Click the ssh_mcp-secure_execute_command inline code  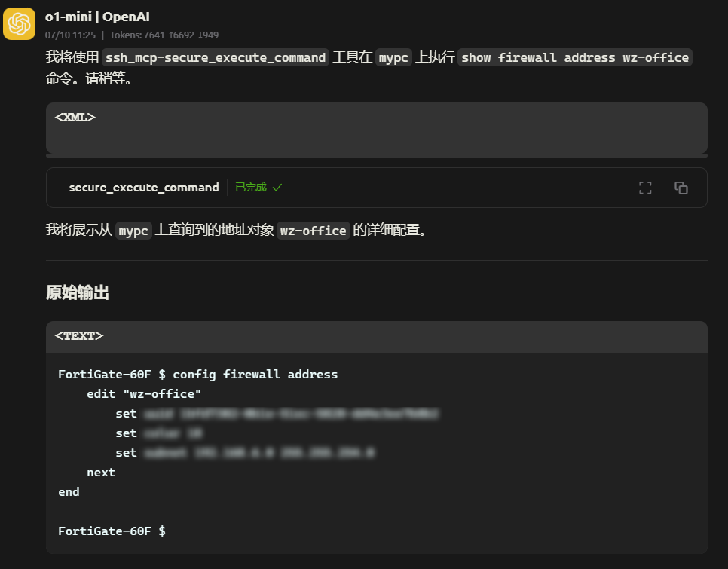point(216,57)
